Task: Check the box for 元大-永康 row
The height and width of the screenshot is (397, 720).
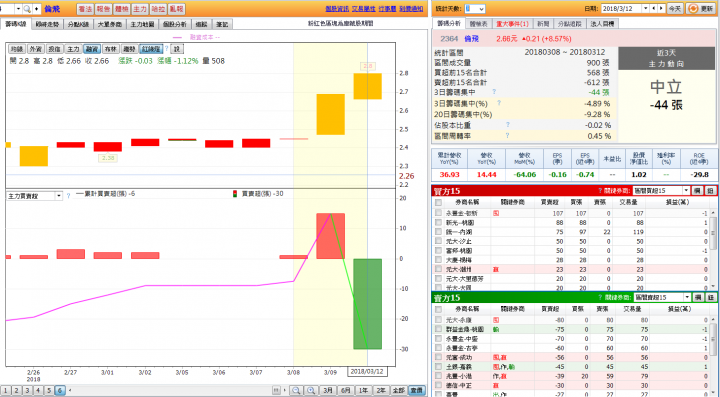Action: click(x=438, y=319)
